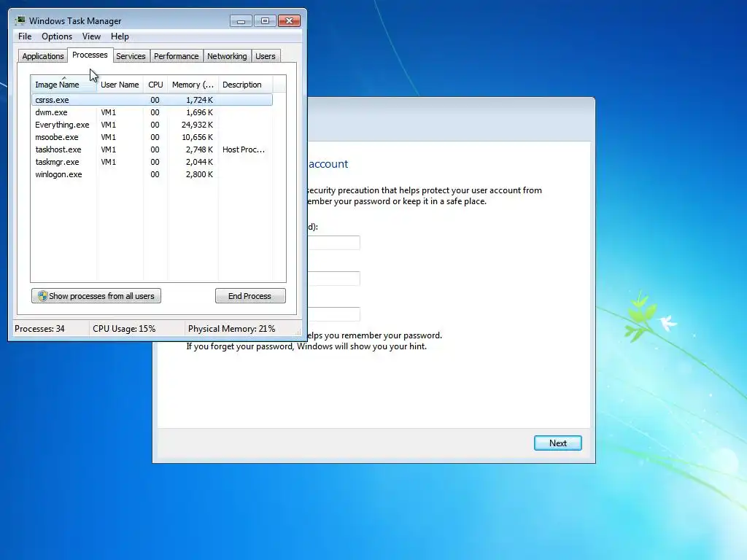Click Processes: 34 in status bar
This screenshot has height=560, width=747.
coord(39,329)
